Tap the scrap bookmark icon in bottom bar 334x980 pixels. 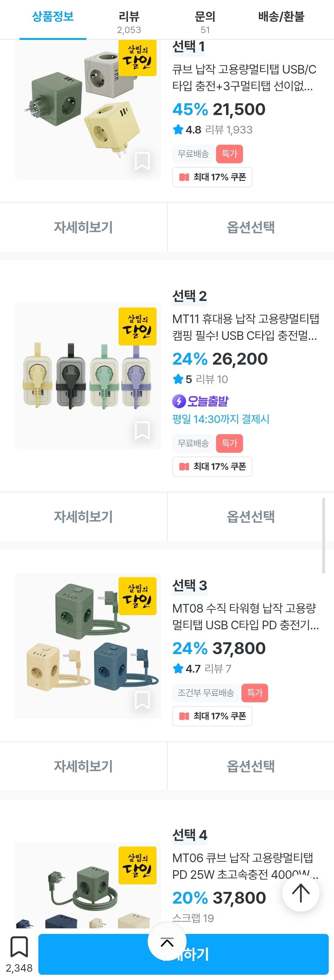click(x=19, y=947)
